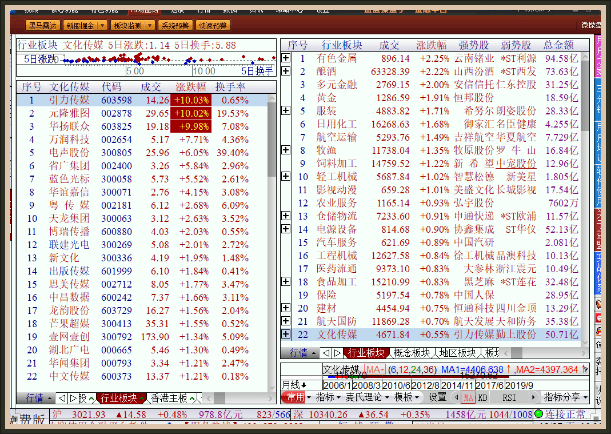Open the 行情 menu under the stock list

(38, 399)
